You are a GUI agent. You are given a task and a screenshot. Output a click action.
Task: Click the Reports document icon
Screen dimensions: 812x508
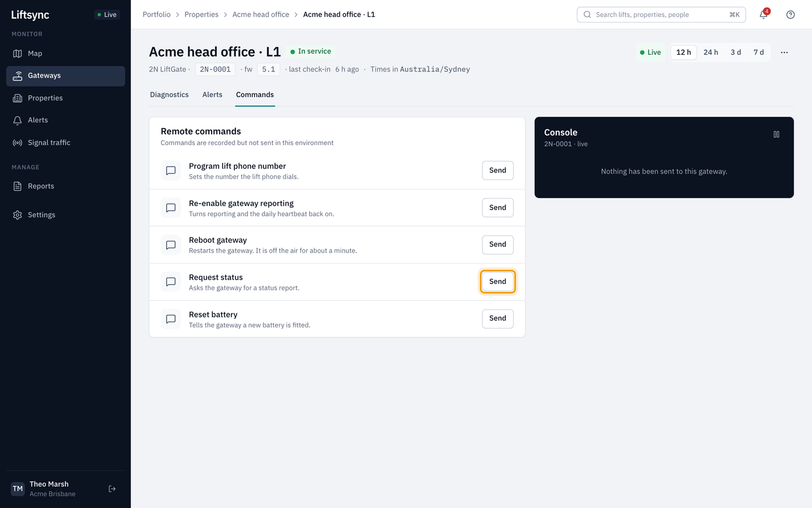[x=17, y=186]
